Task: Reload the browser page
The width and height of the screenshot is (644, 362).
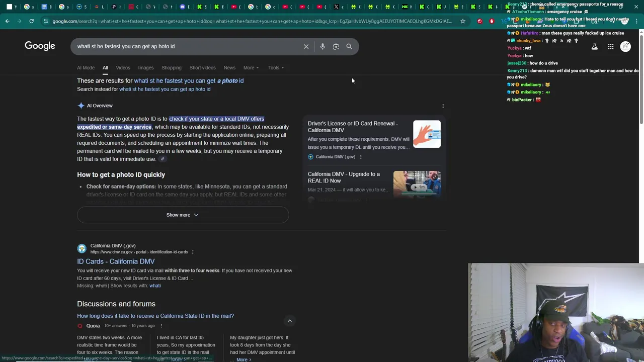Action: click(31, 21)
